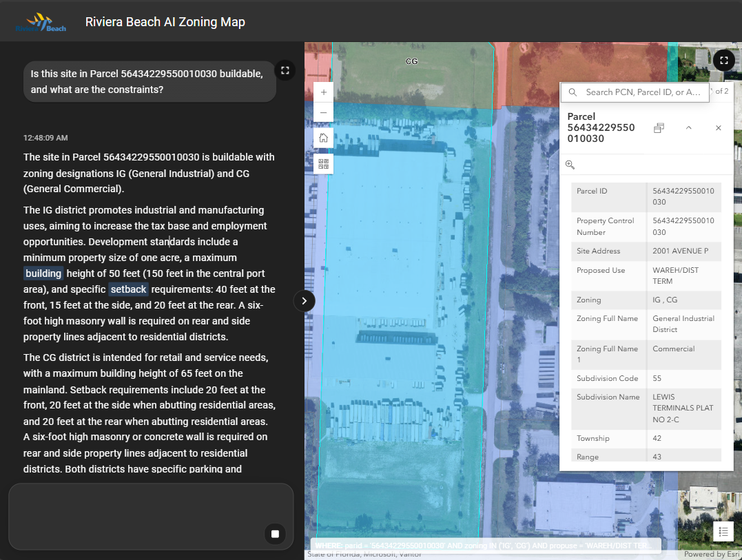Image resolution: width=742 pixels, height=560 pixels.
Task: Open the map legend list
Action: (x=723, y=531)
